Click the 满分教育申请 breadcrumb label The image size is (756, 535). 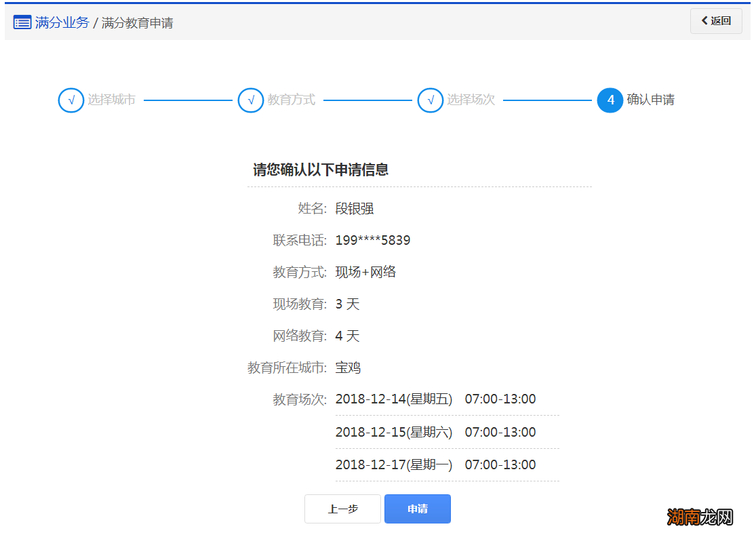[x=138, y=22]
